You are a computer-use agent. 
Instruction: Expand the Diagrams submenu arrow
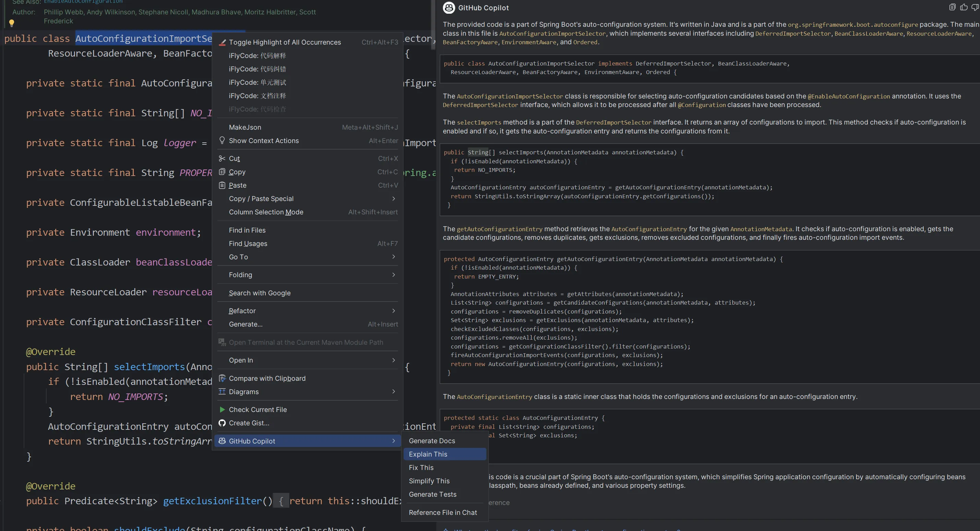394,391
